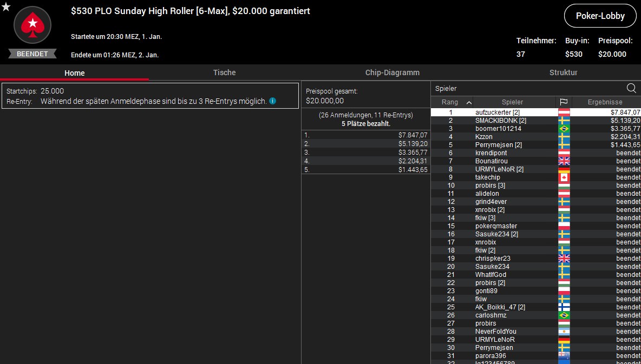
Task: Select player Kzzon in the ranking list
Action: point(485,137)
